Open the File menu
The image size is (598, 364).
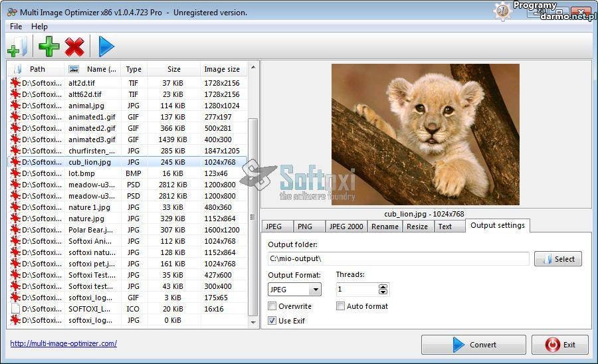point(16,27)
